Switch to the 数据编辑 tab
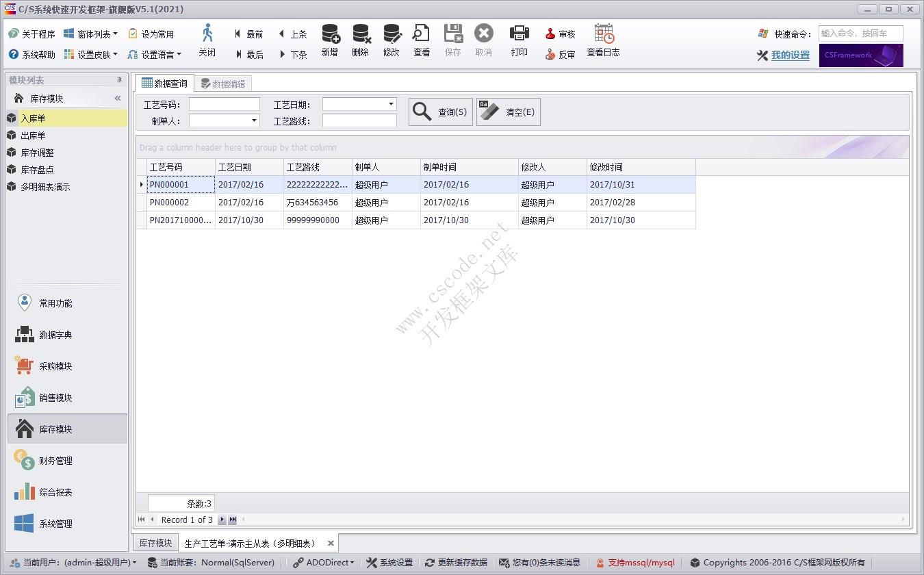The height and width of the screenshot is (575, 924). (x=223, y=84)
